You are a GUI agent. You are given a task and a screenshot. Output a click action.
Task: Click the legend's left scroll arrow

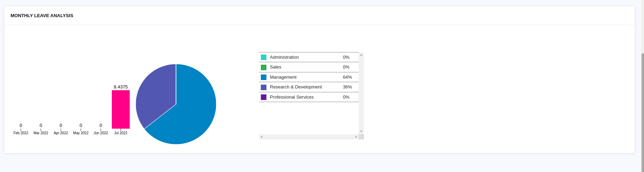coord(262,137)
